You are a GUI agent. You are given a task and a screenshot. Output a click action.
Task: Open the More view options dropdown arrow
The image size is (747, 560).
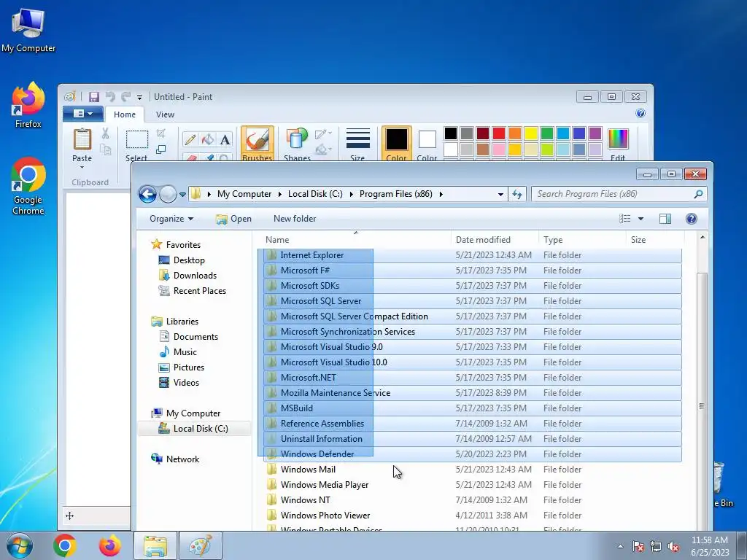click(x=640, y=219)
